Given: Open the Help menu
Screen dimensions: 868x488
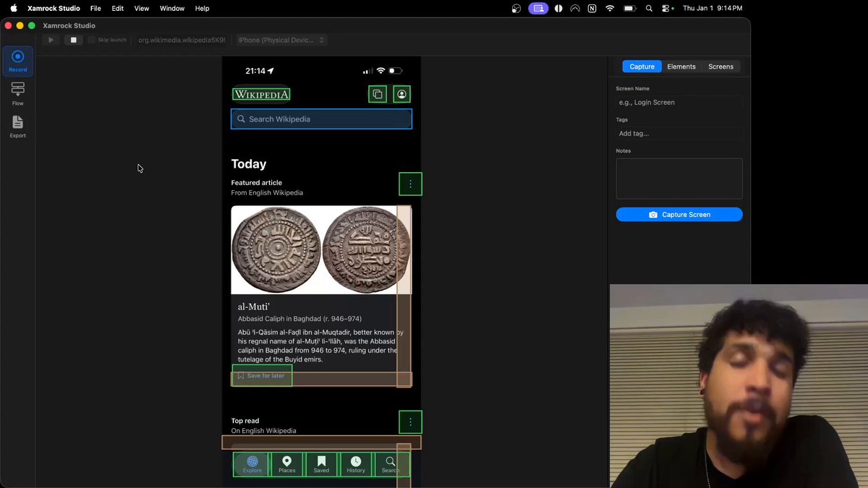Looking at the screenshot, I should [203, 8].
